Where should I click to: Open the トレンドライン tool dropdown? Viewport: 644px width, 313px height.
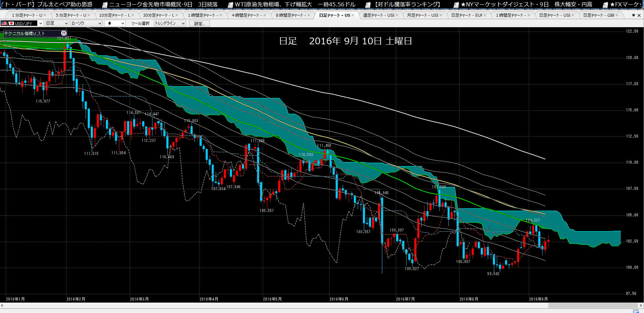click(x=183, y=23)
